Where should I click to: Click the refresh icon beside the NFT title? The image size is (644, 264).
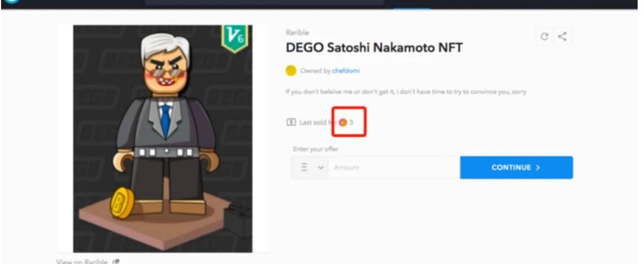coord(544,37)
